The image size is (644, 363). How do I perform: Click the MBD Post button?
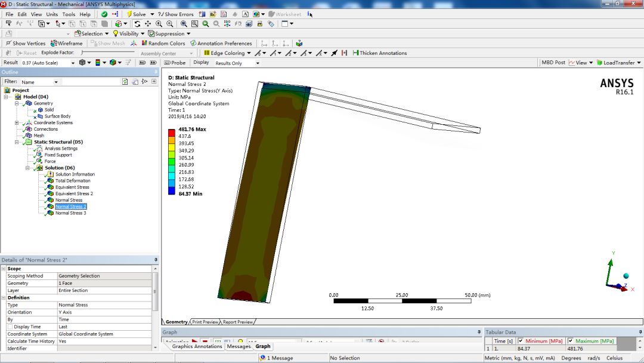coord(553,63)
